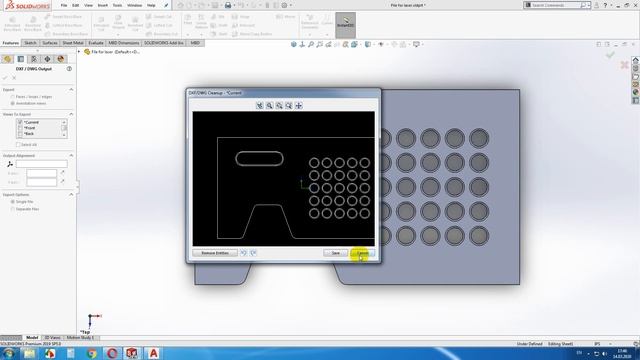Open the PropertyManager tab icon
The width and height of the screenshot is (640, 360).
[21, 59]
